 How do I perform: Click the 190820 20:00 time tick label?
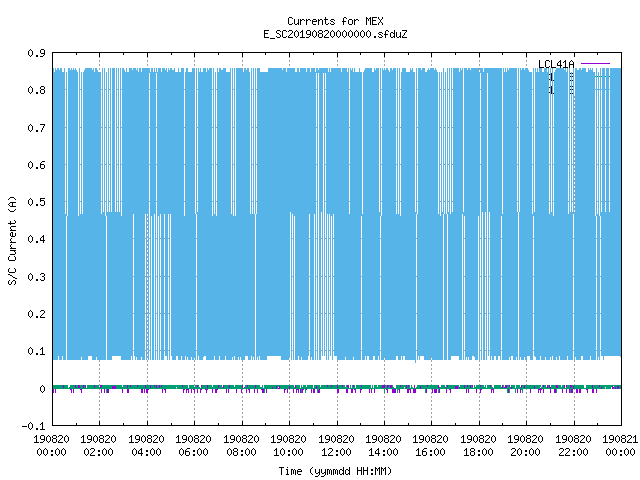pyautogui.click(x=525, y=446)
